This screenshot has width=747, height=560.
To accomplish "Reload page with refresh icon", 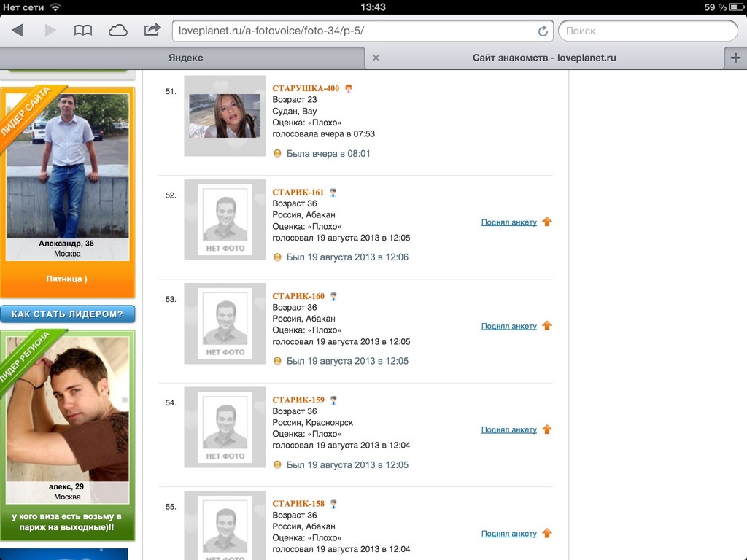I will pos(543,31).
